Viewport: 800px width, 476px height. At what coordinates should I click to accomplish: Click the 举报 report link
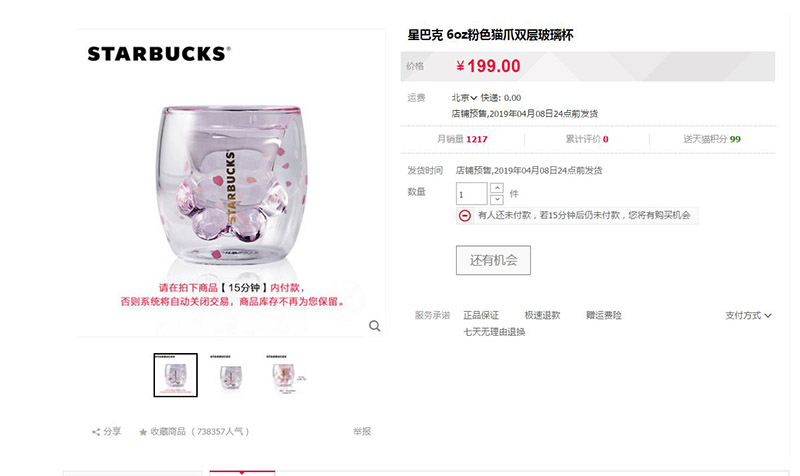coord(362,432)
